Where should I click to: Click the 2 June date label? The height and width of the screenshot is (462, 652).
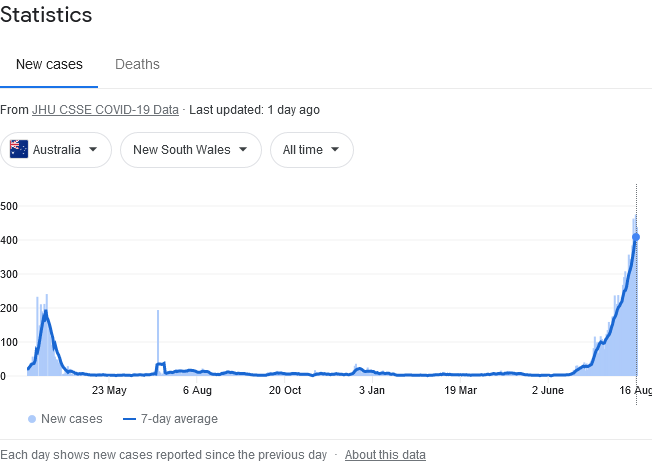[x=549, y=390]
